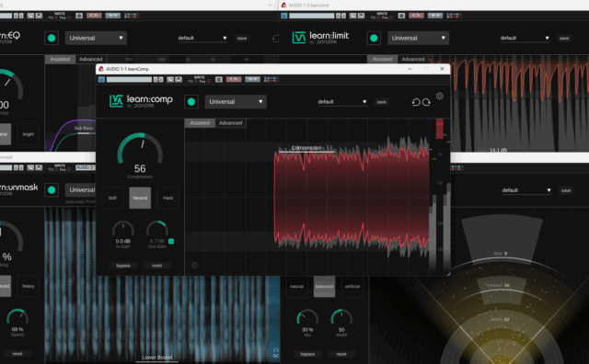Select previous preset arrow in learnLimit toolbar
The height and width of the screenshot is (364, 589).
tap(338, 16)
